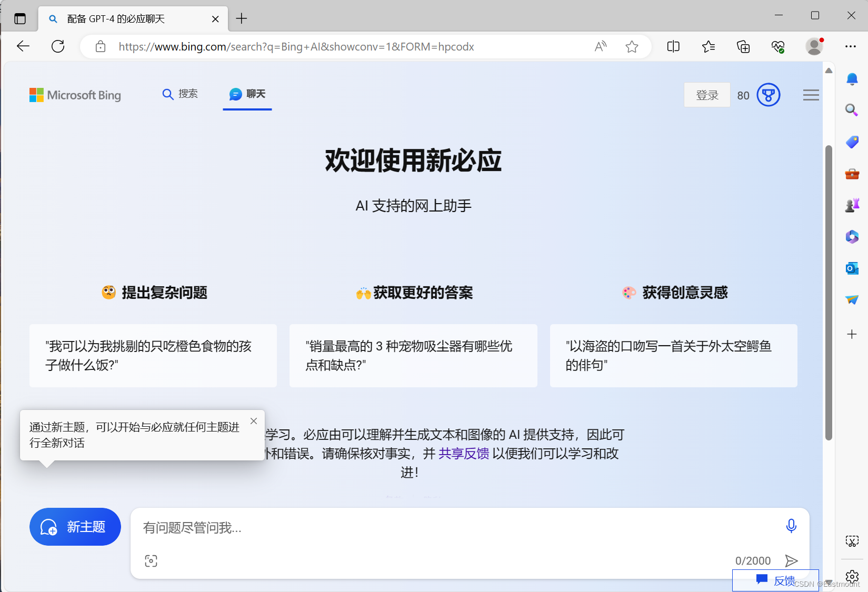Click the AI 支持的网上助手 subtitle
This screenshot has width=868, height=592.
click(413, 206)
